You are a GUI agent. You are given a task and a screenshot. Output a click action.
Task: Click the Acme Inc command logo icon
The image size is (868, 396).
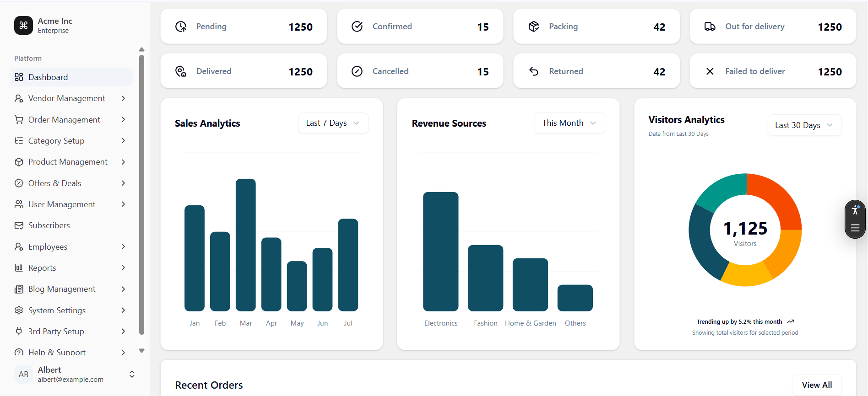point(23,26)
